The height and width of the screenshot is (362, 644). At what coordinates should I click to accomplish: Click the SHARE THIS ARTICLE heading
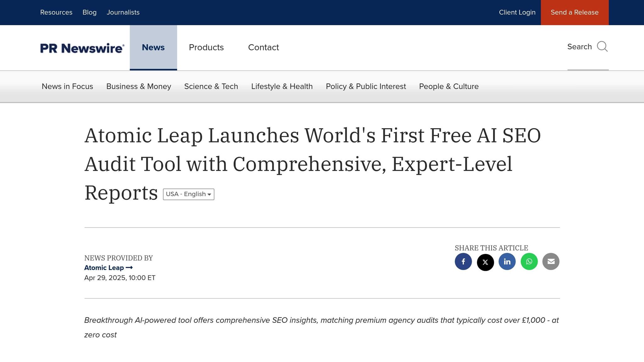point(491,248)
